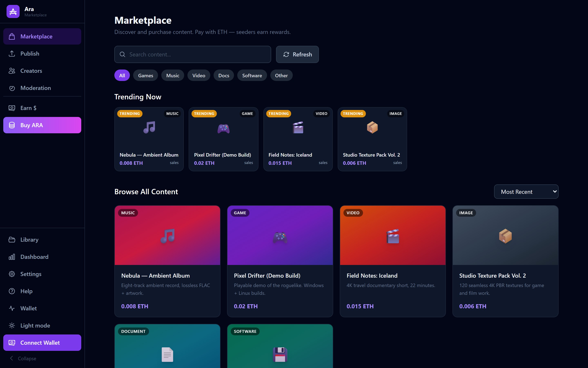This screenshot has height=368, width=588.
Task: Click the Connect Wallet cash icon
Action: [12, 343]
